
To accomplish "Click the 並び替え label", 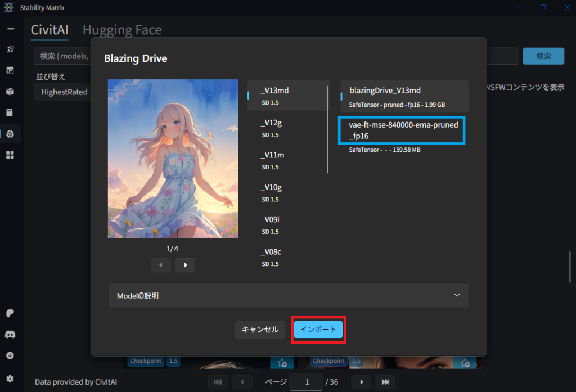I will [x=51, y=76].
